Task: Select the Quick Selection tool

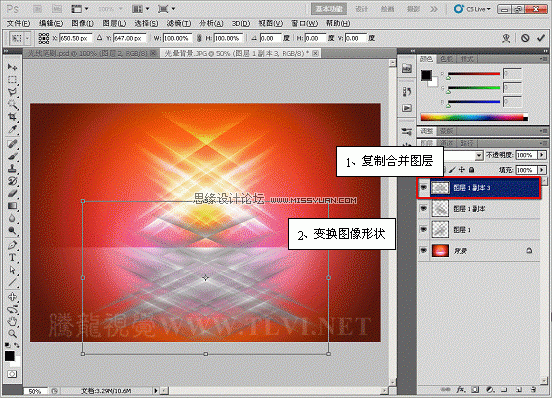Action: pos(12,105)
